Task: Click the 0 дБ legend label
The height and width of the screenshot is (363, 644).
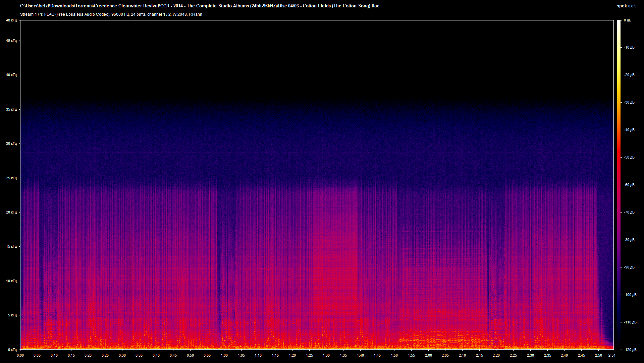Action: pyautogui.click(x=628, y=20)
